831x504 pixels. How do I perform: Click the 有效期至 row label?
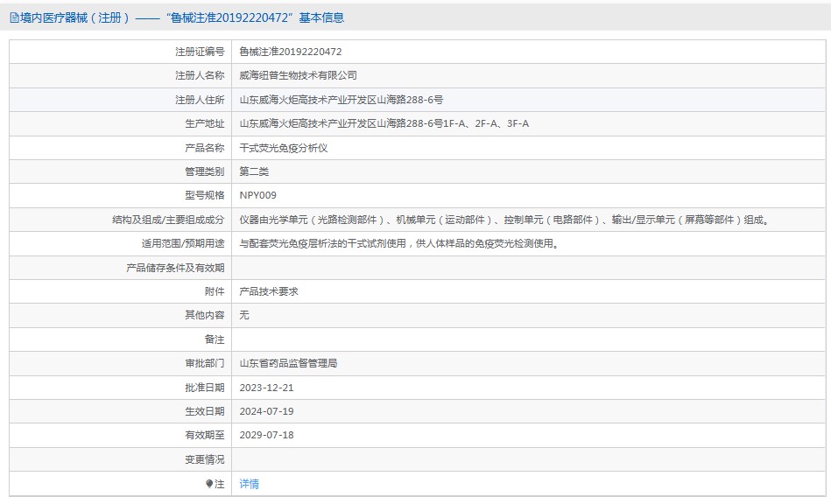[x=205, y=435]
